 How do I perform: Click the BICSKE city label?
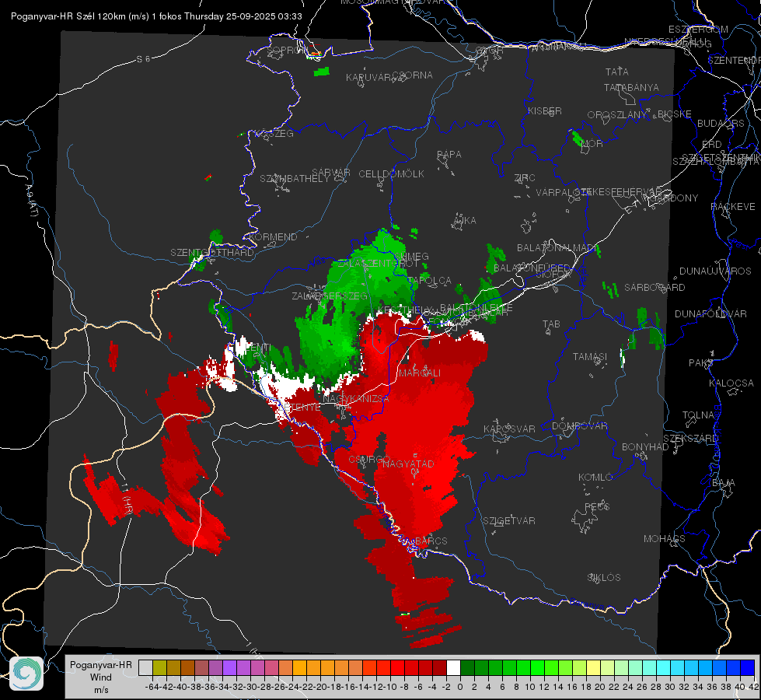(x=674, y=114)
